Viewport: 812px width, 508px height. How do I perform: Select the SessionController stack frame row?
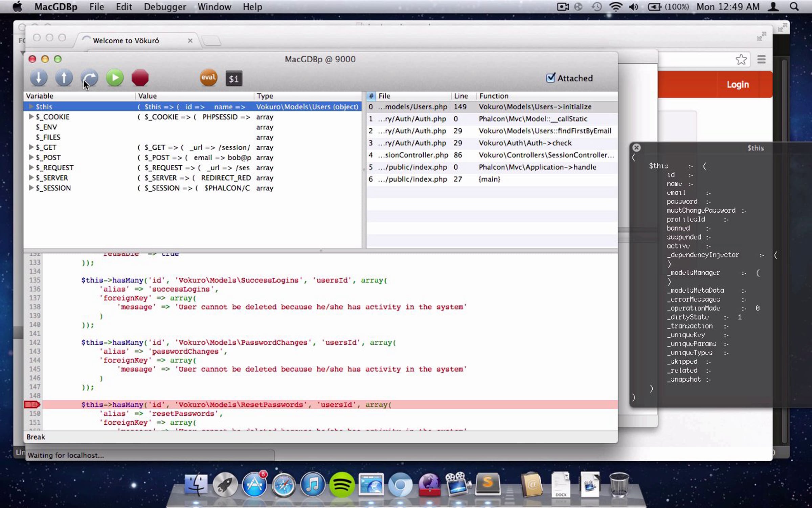point(492,155)
